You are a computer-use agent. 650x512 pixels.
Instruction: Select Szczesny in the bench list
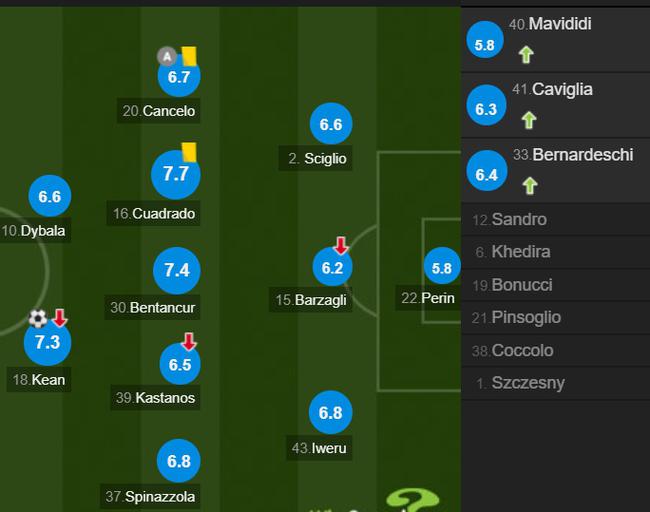(555, 383)
